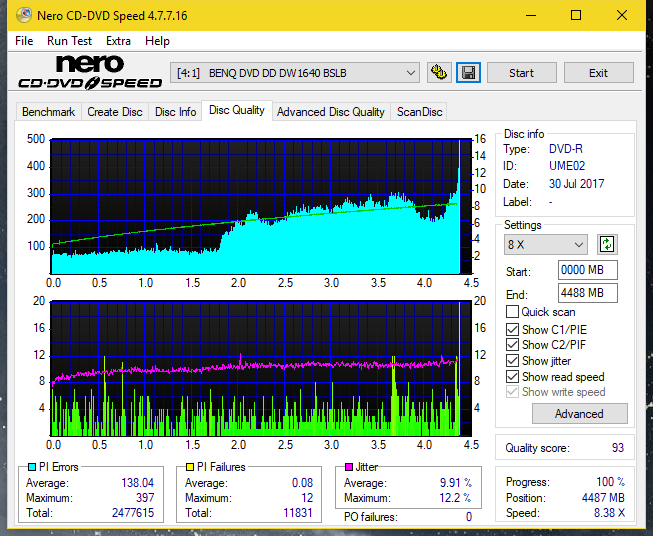
Task: Enable the Quick scan checkbox
Action: pos(512,312)
